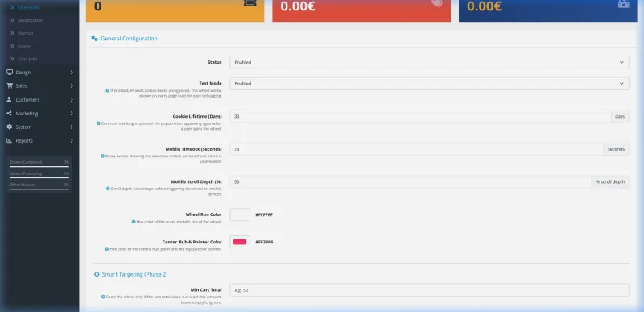Open the Events submenu item

pos(24,46)
